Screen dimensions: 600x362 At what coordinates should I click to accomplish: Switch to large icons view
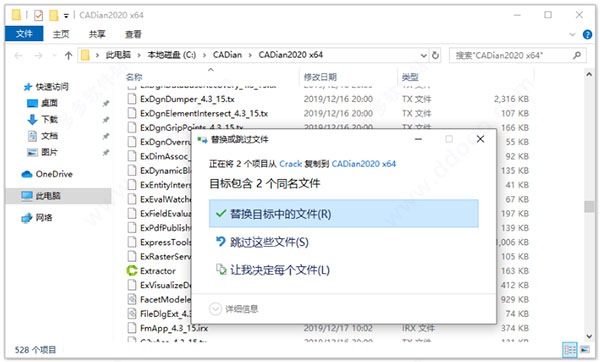point(585,349)
